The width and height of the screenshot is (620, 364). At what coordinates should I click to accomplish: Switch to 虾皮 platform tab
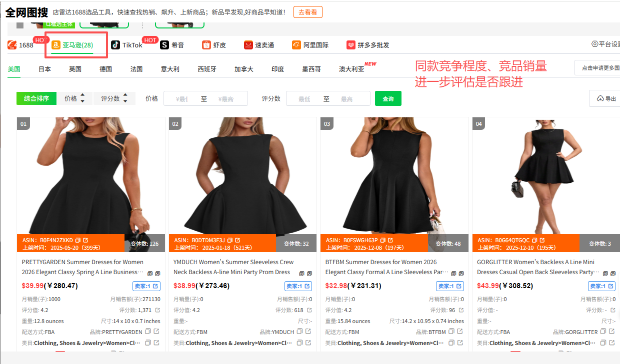pos(214,45)
